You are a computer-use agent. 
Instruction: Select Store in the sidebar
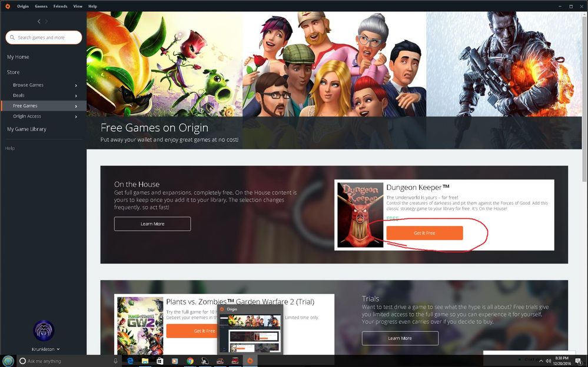13,72
